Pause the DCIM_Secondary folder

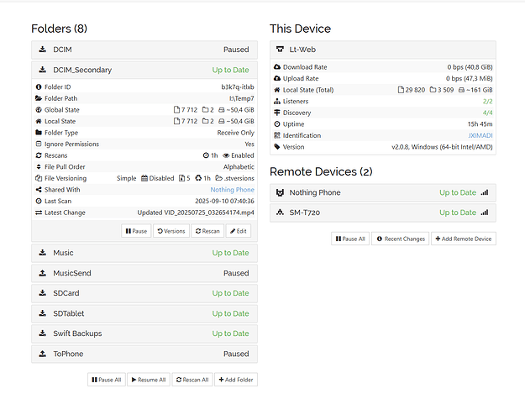click(136, 231)
